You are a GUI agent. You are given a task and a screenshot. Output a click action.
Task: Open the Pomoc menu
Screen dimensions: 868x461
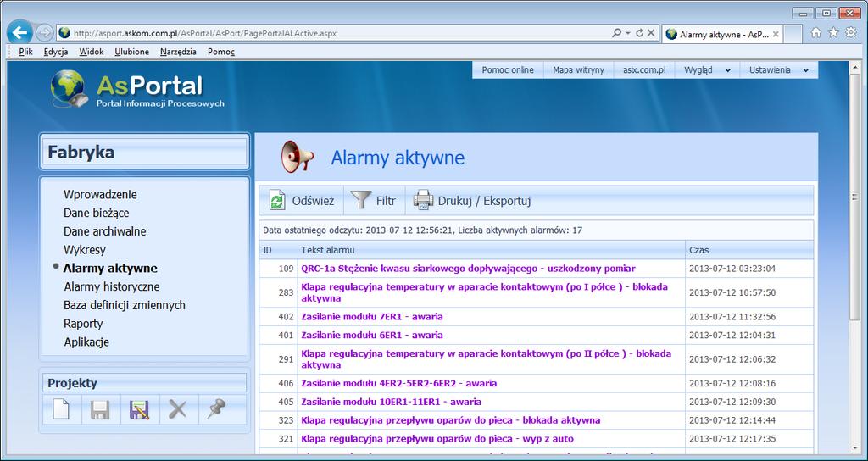(x=221, y=52)
